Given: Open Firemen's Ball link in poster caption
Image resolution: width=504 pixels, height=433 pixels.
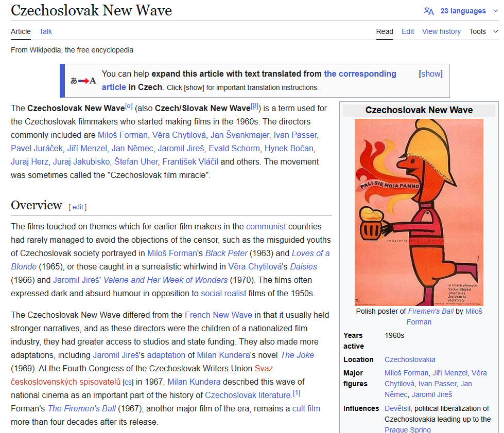Looking at the screenshot, I should coord(431,311).
